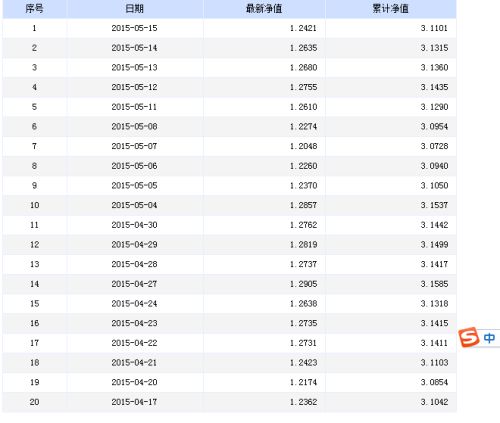The height and width of the screenshot is (423, 500).
Task: Click the 序号 column header
Action: (34, 9)
